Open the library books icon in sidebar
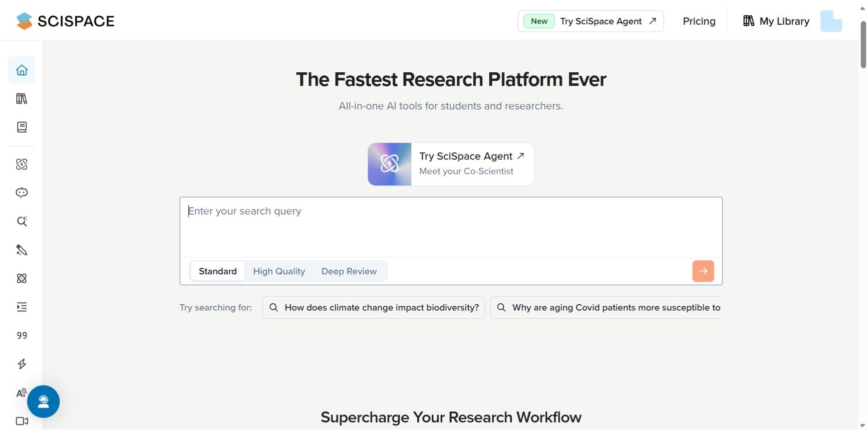This screenshot has height=434, width=868. (x=22, y=99)
